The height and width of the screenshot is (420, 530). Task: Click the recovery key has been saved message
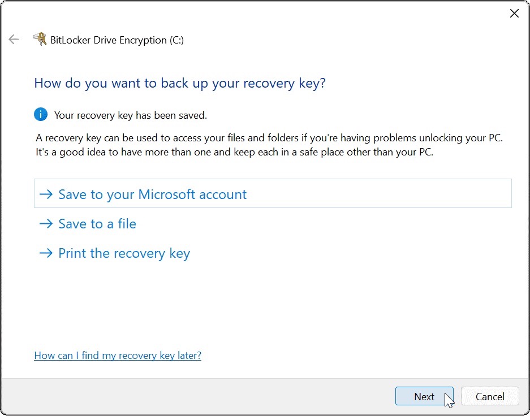pyautogui.click(x=131, y=115)
